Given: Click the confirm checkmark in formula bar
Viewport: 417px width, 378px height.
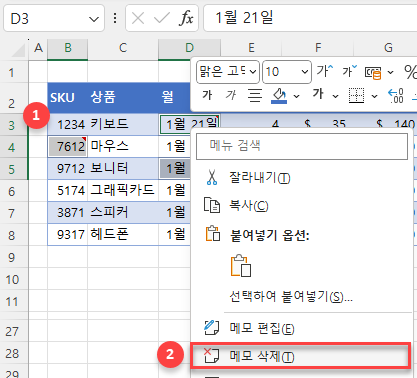Looking at the screenshot, I should tap(162, 18).
